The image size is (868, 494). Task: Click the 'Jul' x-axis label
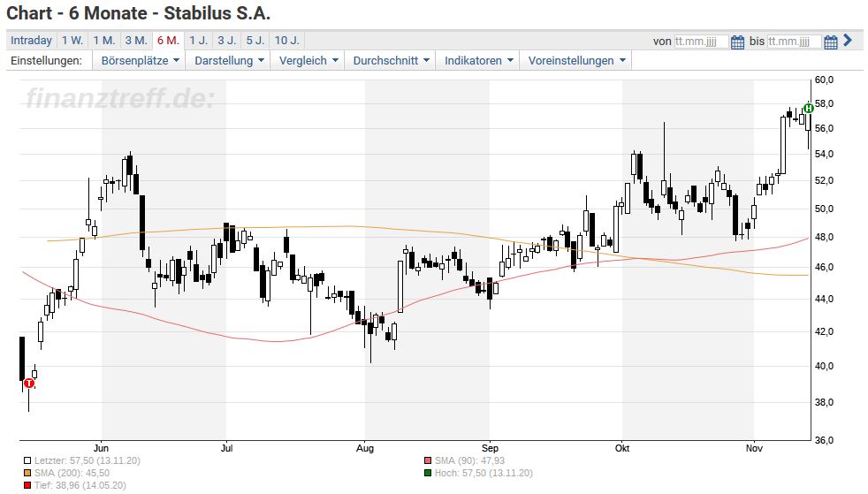[226, 449]
